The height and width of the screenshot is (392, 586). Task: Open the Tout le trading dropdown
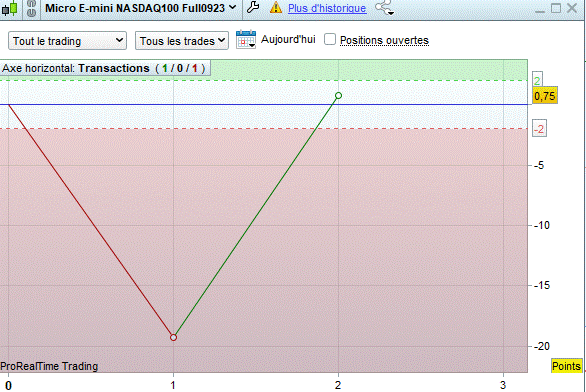point(67,41)
